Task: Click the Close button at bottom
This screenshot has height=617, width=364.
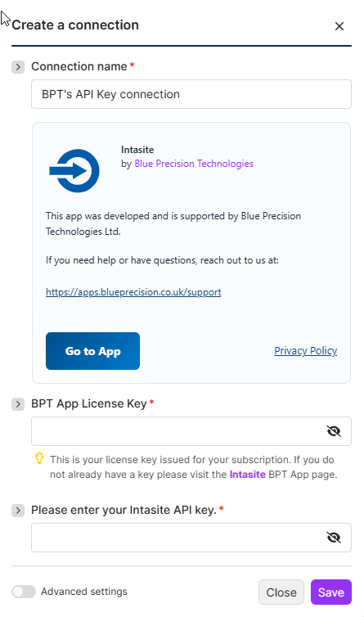Action: pos(281,592)
